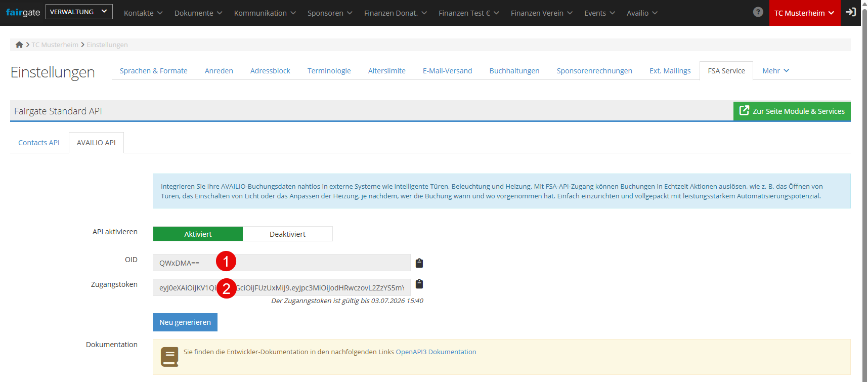Screen dimensions: 868x382
Task: Expand the Events menu
Action: pos(599,13)
